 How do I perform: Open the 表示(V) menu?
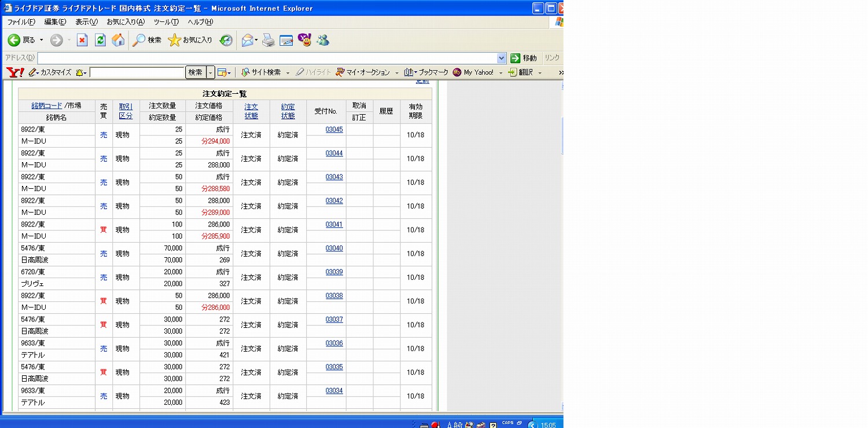click(x=86, y=22)
